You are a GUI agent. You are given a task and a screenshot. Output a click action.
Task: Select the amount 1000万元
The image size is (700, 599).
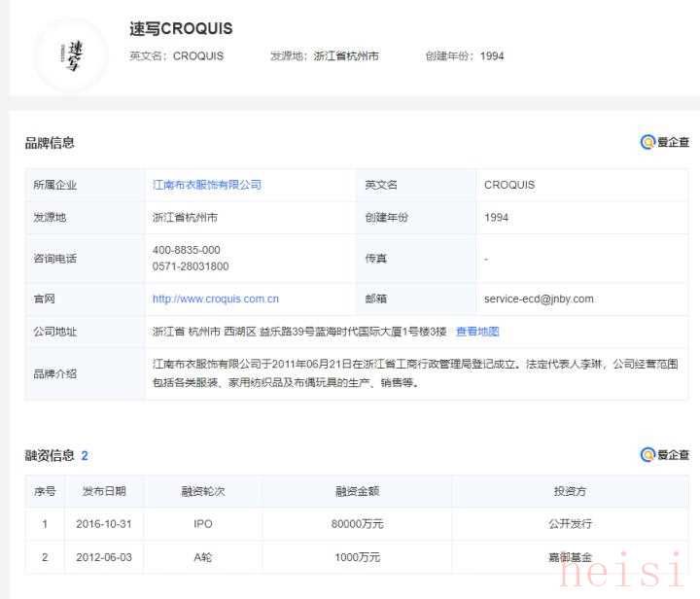pyautogui.click(x=357, y=557)
